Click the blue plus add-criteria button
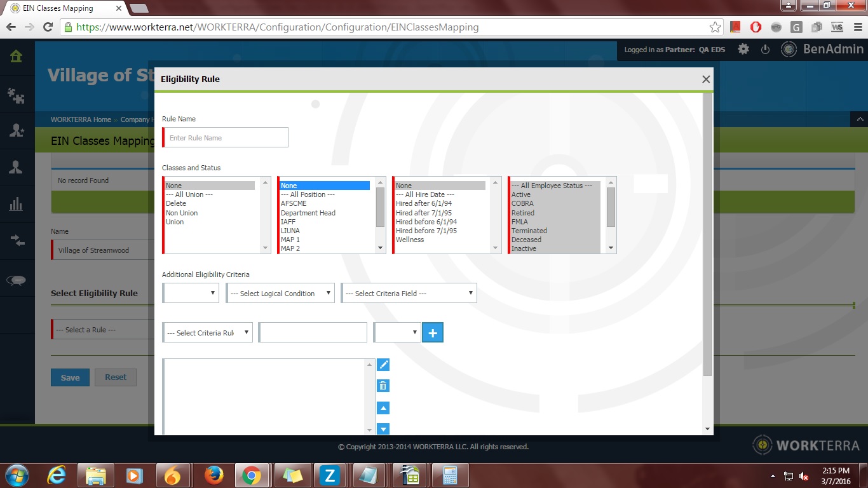868x488 pixels. click(433, 332)
